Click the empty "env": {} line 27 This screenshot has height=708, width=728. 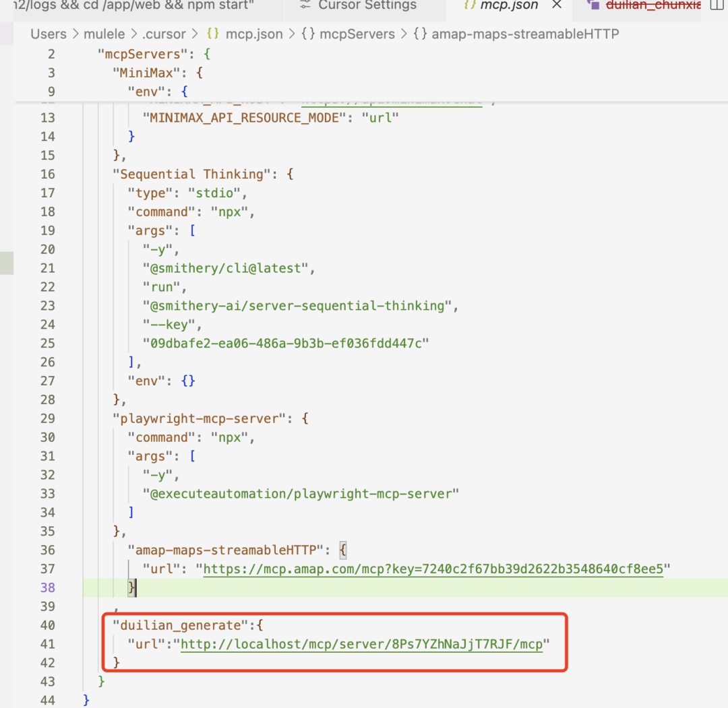pyautogui.click(x=162, y=381)
